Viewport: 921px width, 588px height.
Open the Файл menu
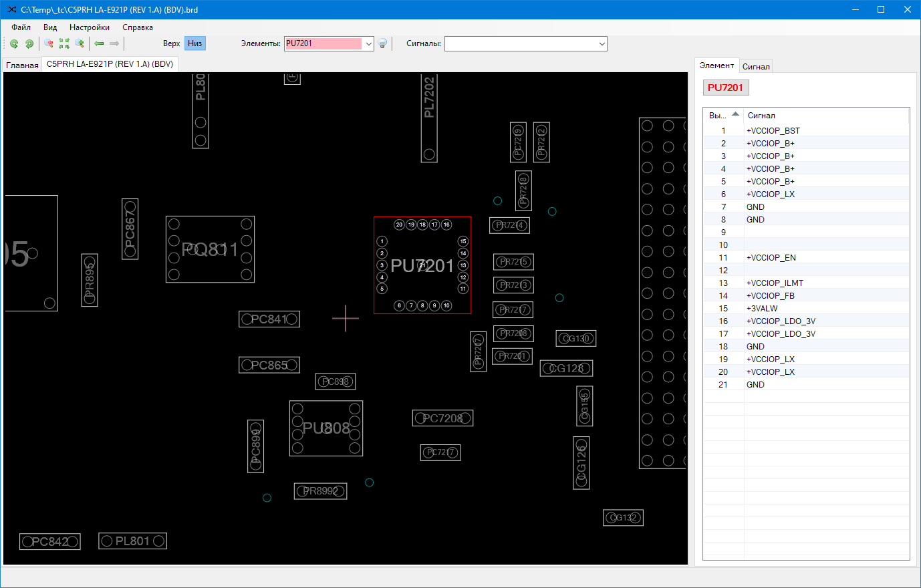[x=21, y=27]
